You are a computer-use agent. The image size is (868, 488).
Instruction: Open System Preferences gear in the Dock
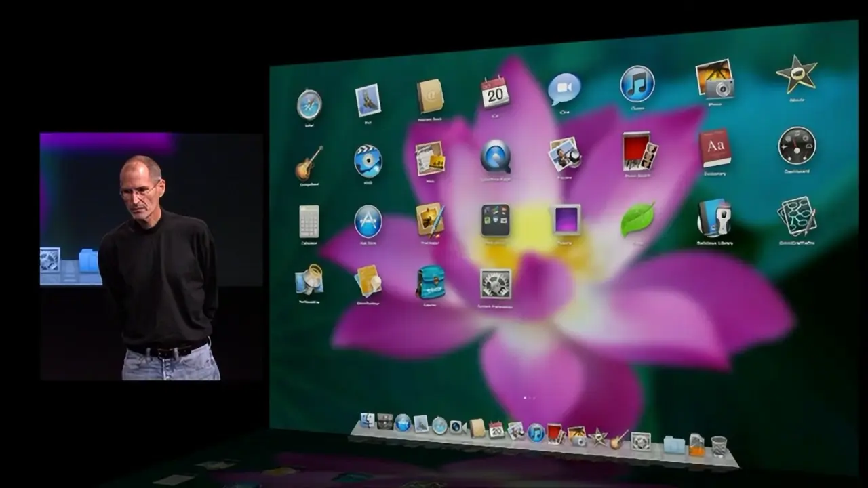[641, 441]
